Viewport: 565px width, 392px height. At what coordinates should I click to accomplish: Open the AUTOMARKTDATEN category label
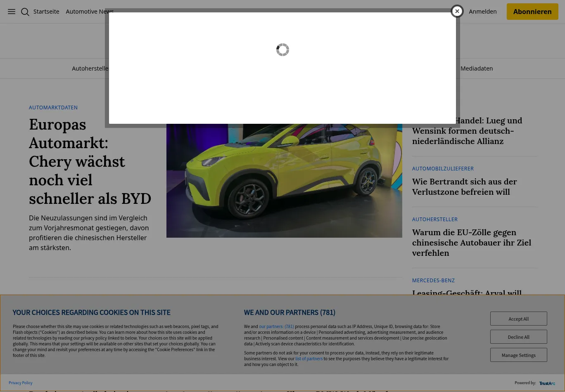point(53,107)
